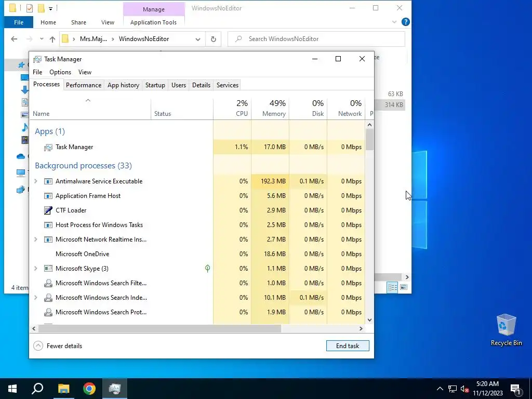
Task: Click the Microsoft Windows Search Protocol icon
Action: pos(48,312)
